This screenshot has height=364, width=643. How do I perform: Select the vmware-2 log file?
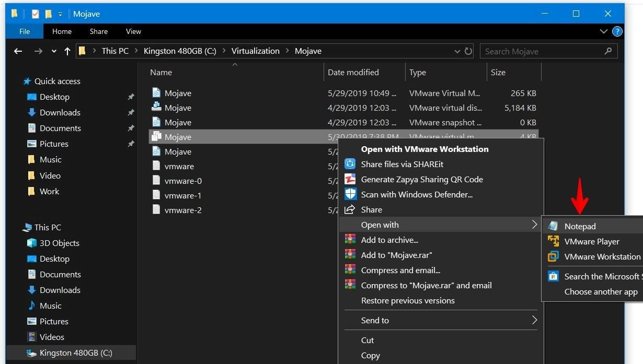[x=183, y=210]
